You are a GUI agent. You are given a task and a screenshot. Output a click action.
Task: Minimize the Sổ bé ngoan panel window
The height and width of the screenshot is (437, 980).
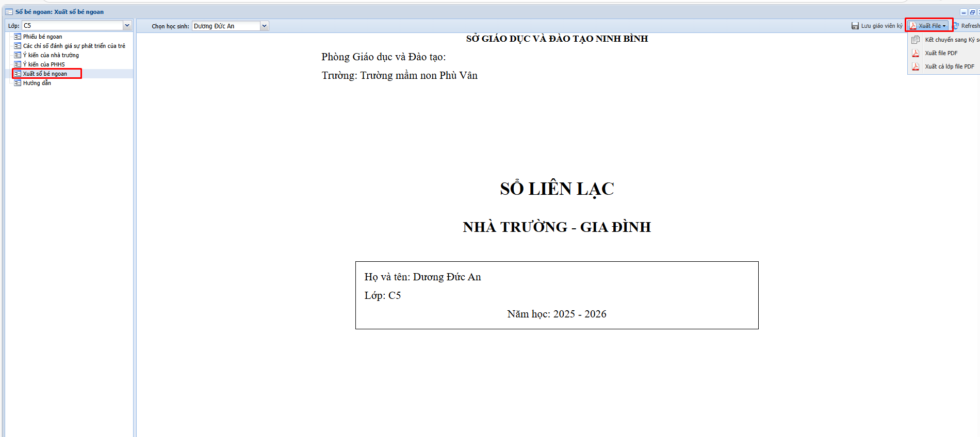963,12
